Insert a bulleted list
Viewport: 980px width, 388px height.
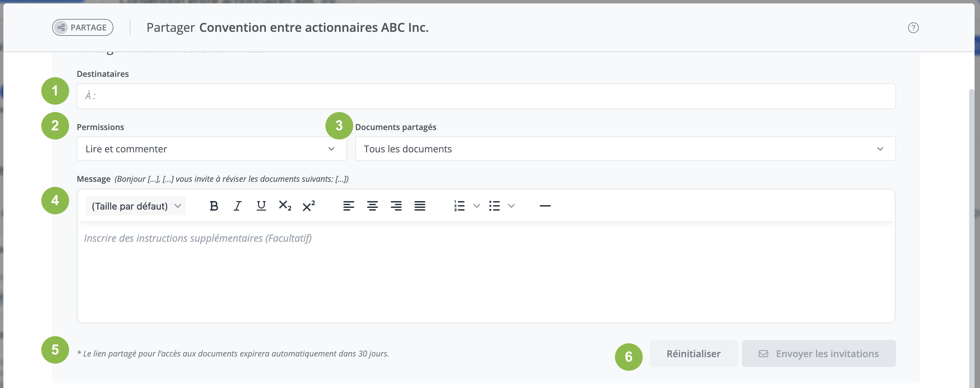[494, 206]
